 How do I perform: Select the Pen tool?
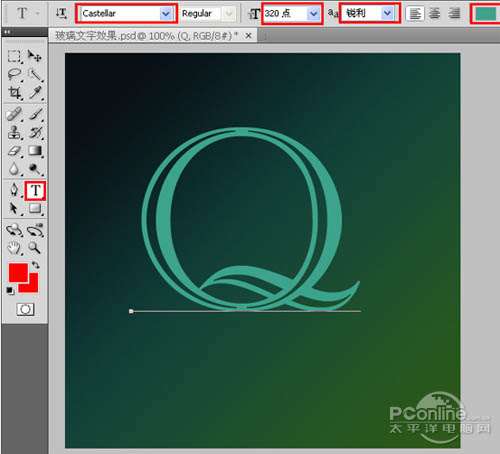(14, 190)
